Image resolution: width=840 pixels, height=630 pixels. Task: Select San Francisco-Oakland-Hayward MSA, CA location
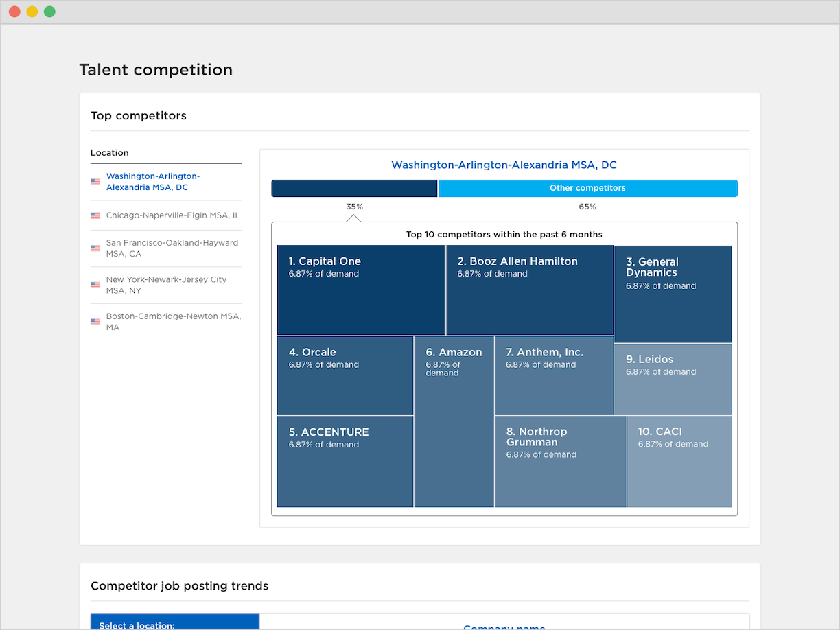pos(166,248)
